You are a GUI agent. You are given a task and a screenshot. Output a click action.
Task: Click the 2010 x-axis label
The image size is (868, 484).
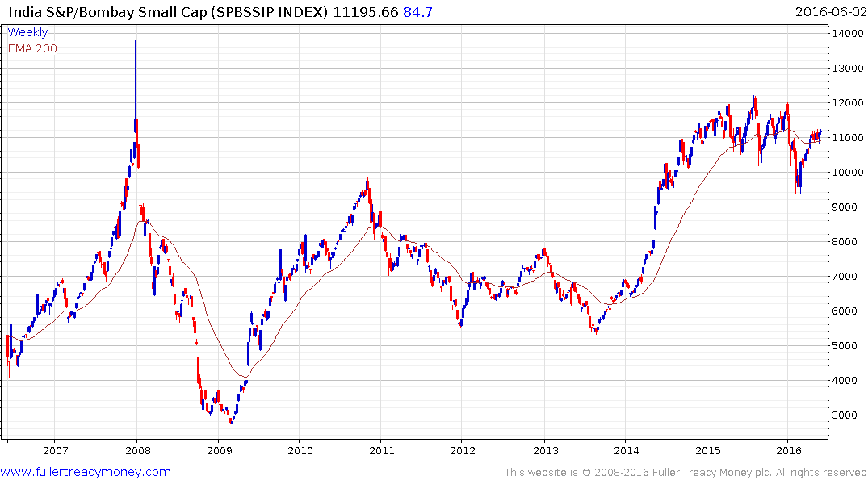[300, 450]
